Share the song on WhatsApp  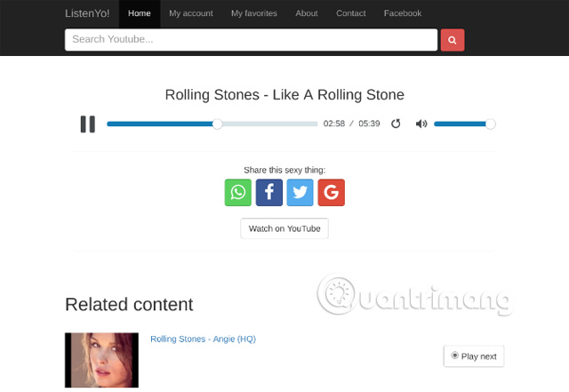click(238, 192)
